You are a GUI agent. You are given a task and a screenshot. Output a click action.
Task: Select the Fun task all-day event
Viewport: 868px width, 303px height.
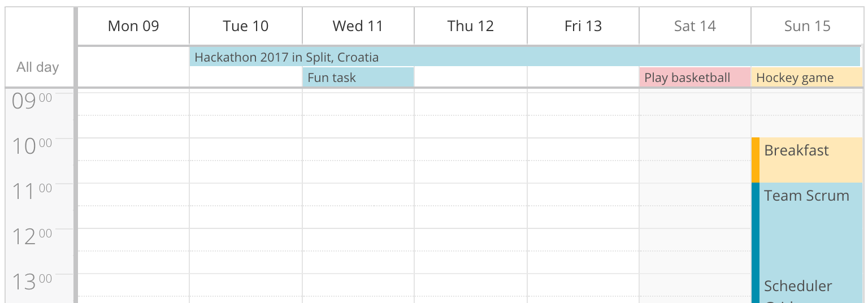coord(358,77)
